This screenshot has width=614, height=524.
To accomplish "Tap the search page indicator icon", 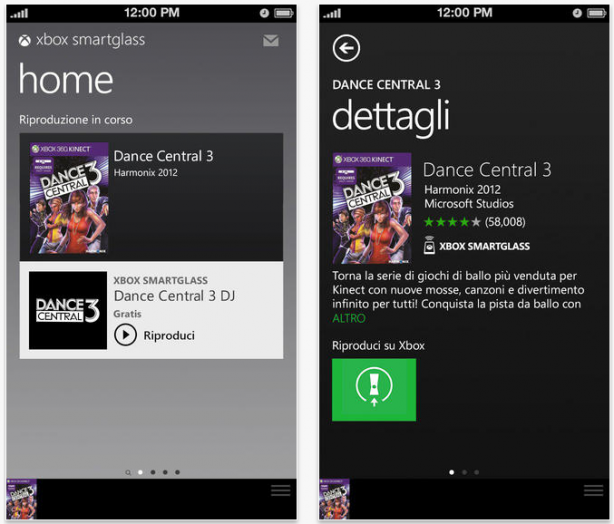I will coord(128,472).
